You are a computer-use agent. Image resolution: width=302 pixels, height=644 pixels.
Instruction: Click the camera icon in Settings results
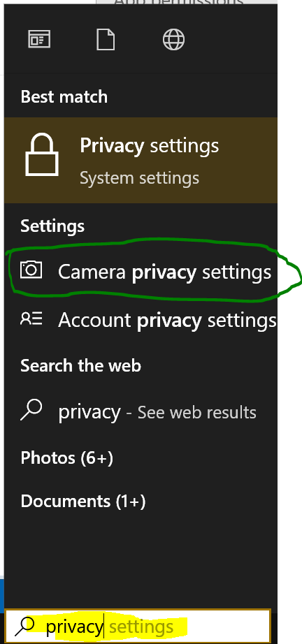[31, 270]
